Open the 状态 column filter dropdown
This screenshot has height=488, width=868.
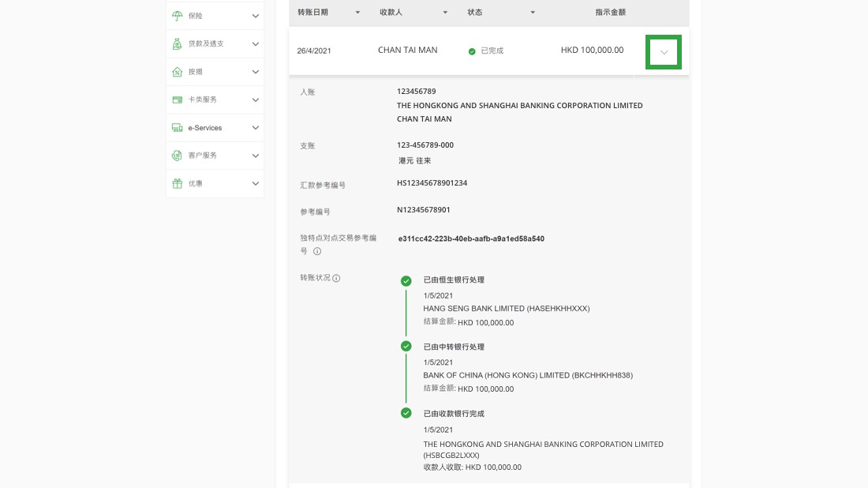tap(533, 12)
